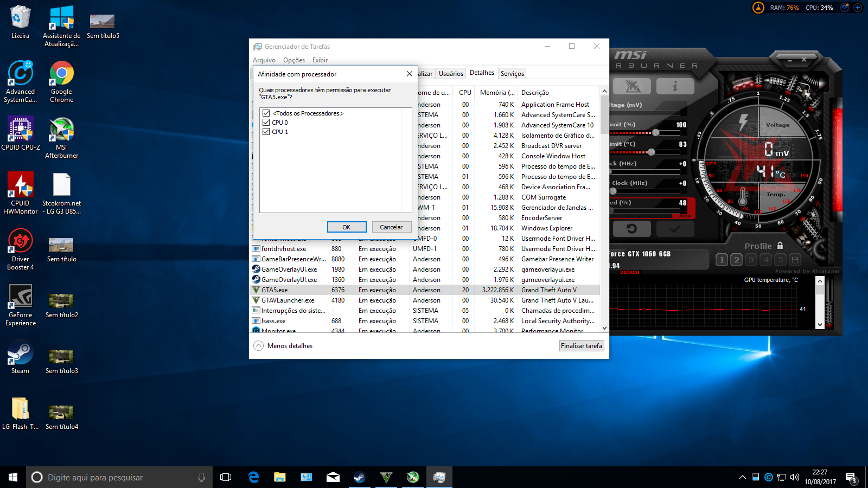This screenshot has height=488, width=868.
Task: Open CPUID HWMonitor desktop shortcut
Action: [21, 194]
